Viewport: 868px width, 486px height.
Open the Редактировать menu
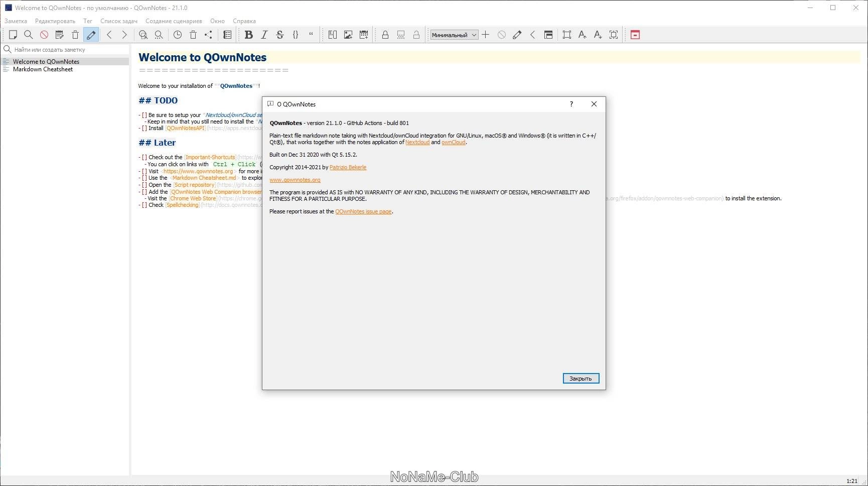click(55, 21)
